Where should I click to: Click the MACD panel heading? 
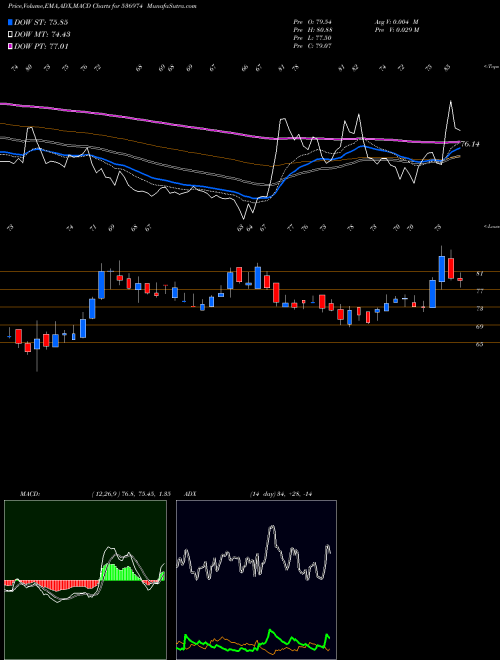pos(29,494)
